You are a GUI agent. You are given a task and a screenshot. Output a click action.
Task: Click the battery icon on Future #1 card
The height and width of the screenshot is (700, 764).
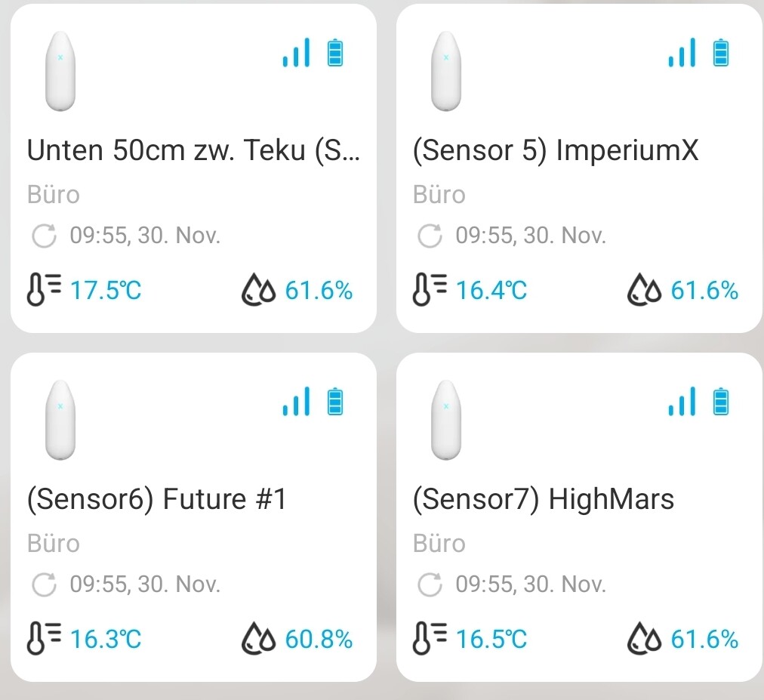pos(336,402)
